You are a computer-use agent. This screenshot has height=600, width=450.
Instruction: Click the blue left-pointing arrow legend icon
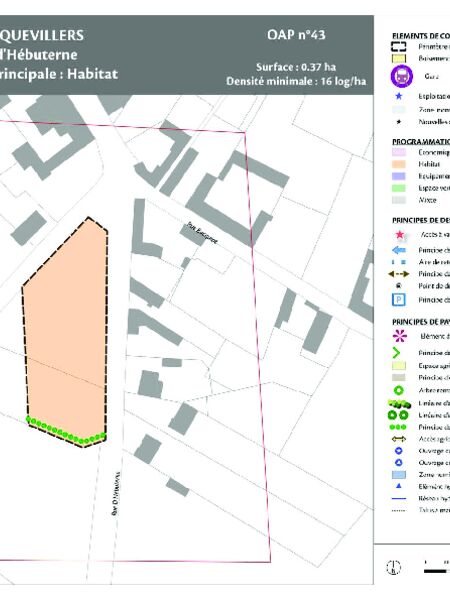399,250
